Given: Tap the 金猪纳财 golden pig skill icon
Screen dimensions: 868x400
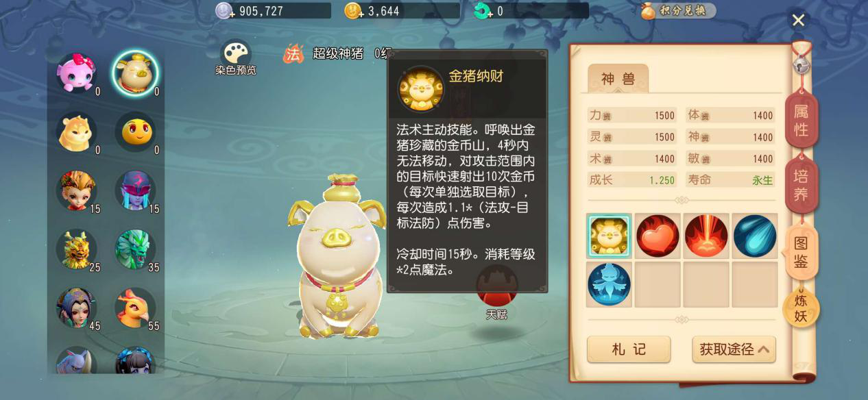Looking at the screenshot, I should point(609,236).
